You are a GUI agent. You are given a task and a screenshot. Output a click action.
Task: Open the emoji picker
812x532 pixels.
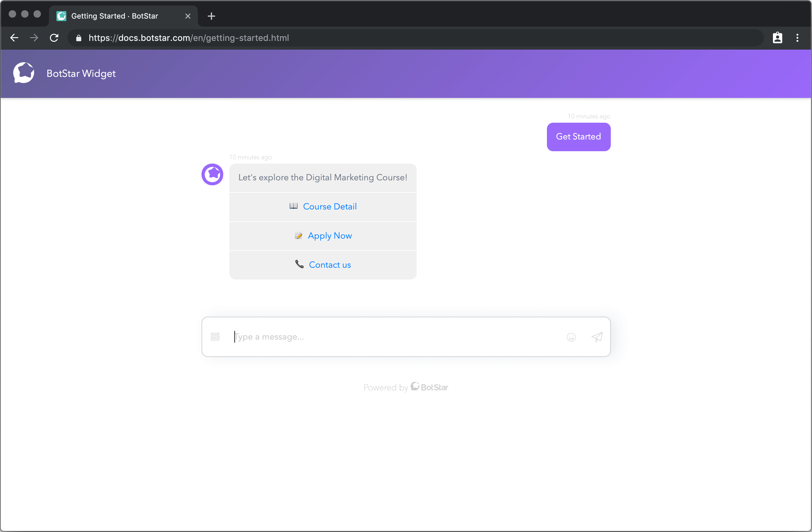[x=571, y=337]
